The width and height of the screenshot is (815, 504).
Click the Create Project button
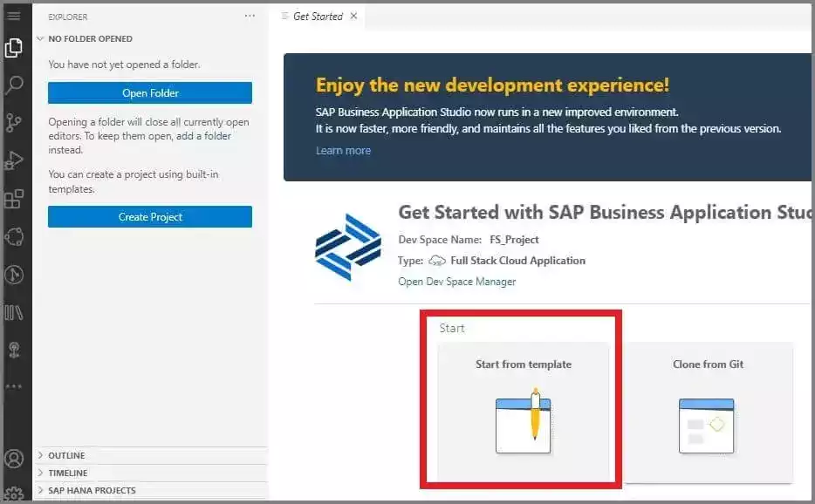pyautogui.click(x=150, y=216)
